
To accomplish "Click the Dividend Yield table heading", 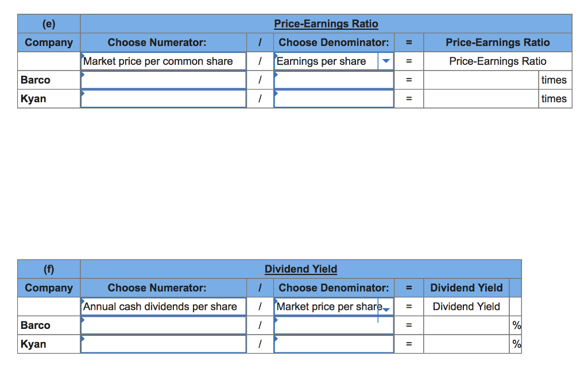I will click(x=300, y=269).
